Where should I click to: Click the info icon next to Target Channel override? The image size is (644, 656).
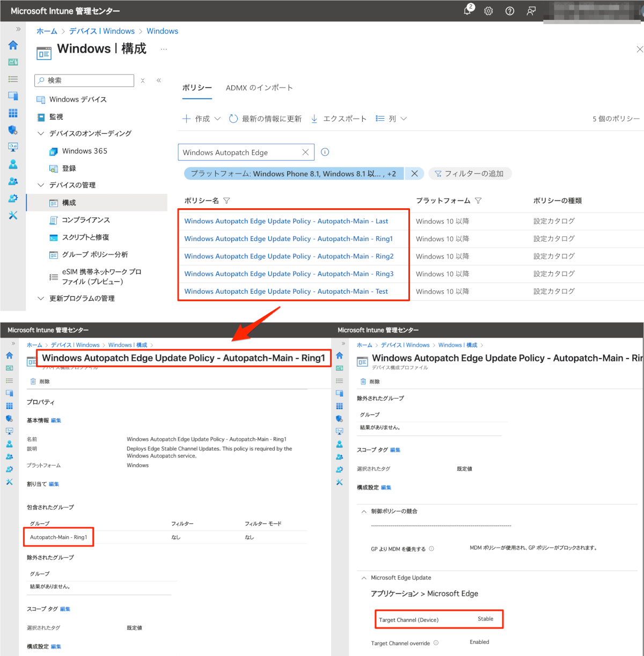click(x=436, y=643)
